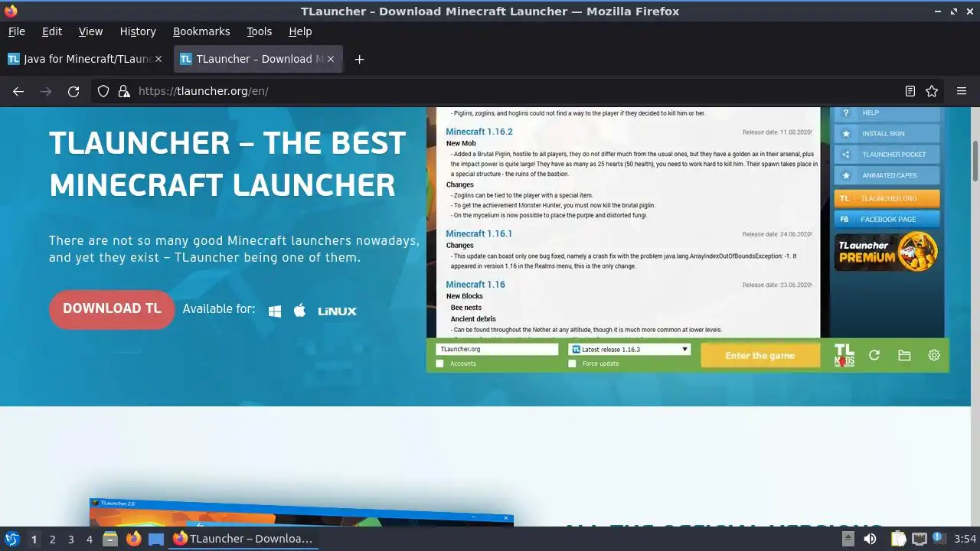Image resolution: width=980 pixels, height=551 pixels.
Task: Open the volume control in tray
Action: tap(870, 539)
